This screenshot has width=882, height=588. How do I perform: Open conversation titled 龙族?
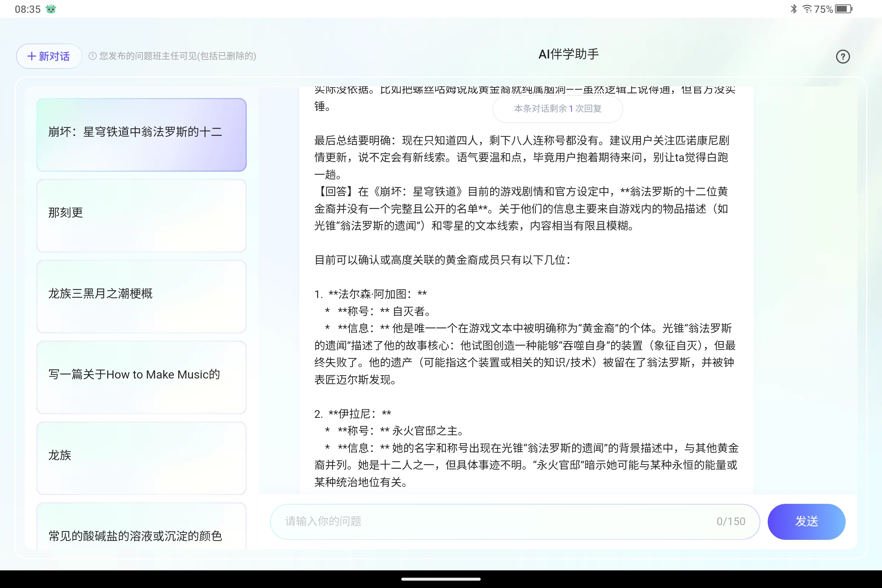point(141,458)
